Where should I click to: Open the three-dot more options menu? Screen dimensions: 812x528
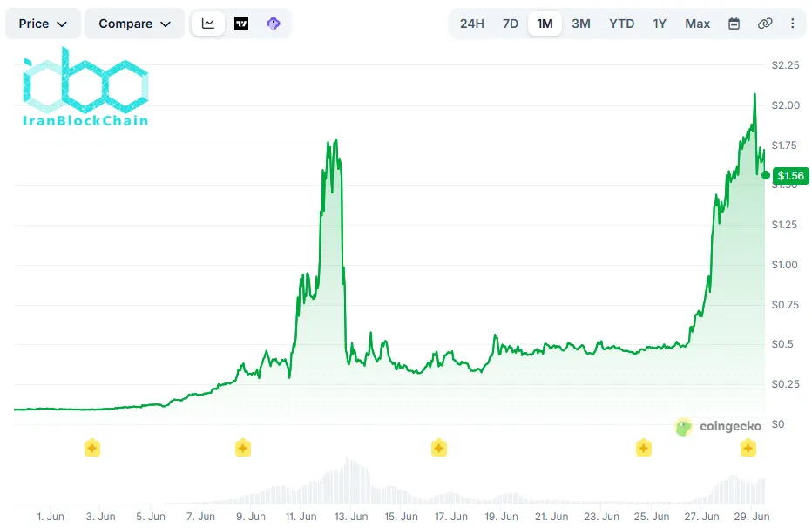click(792, 24)
